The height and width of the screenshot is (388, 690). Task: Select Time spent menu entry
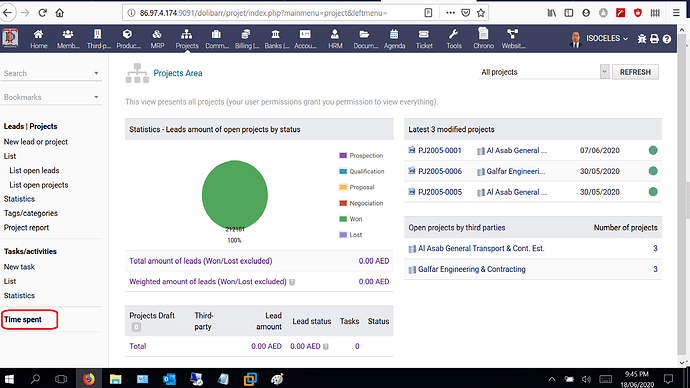(23, 320)
